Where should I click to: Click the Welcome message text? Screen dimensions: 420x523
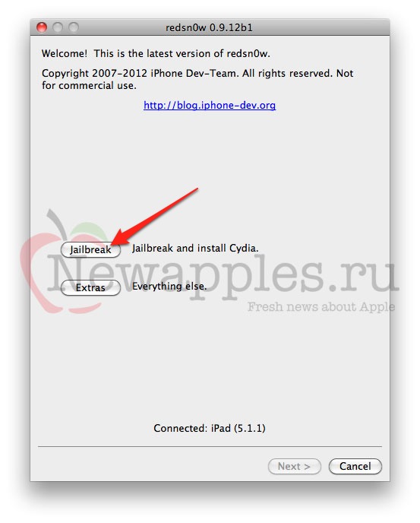tap(156, 54)
